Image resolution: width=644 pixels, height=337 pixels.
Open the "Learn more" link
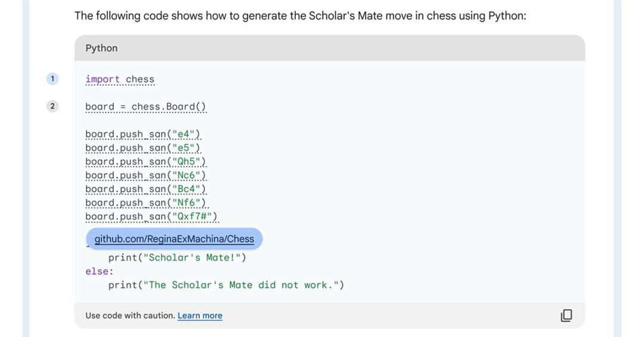pos(200,316)
